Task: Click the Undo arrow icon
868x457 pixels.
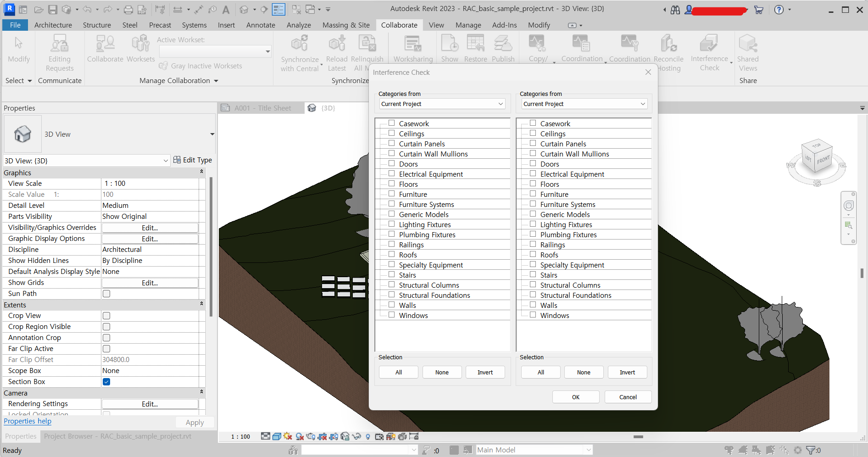Action: click(x=87, y=10)
